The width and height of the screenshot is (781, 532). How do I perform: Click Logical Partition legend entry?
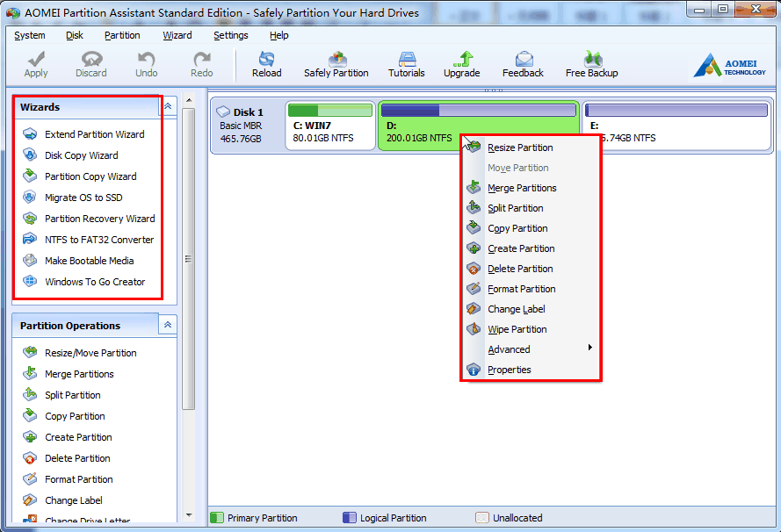385,518
